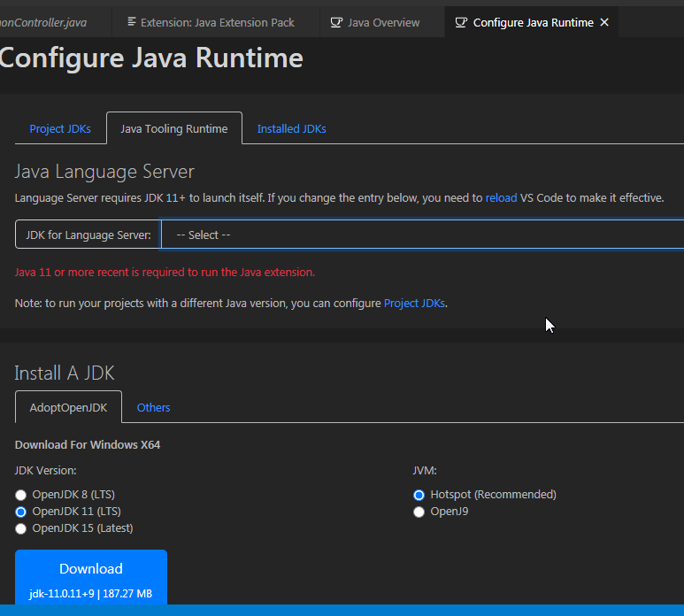The image size is (684, 616).
Task: Click the JDK for Language Server label
Action: (x=88, y=235)
